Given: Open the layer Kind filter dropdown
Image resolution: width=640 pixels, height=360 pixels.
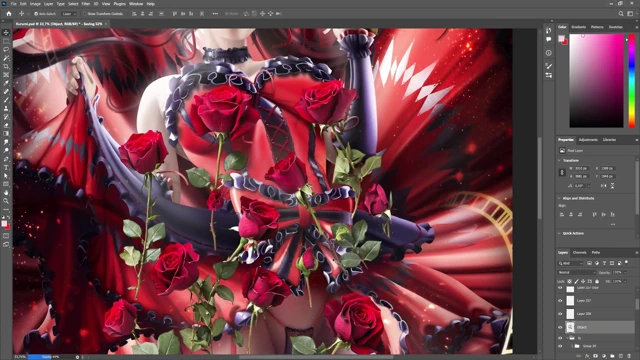Looking at the screenshot, I should [x=570, y=263].
